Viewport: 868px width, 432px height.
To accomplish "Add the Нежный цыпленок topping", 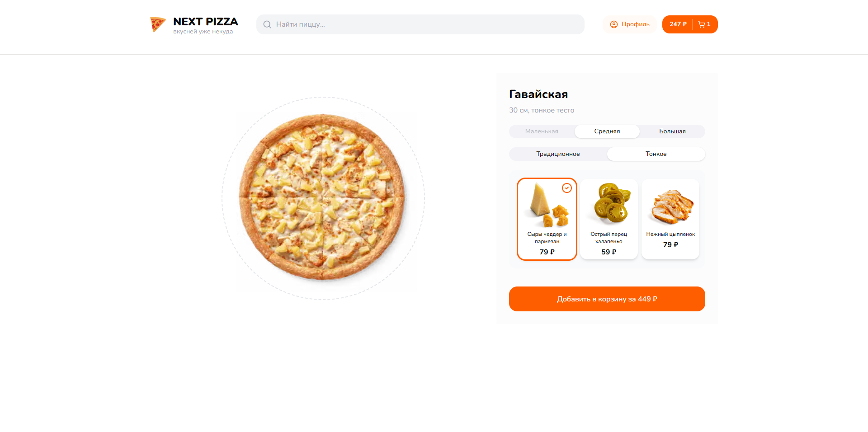I will point(670,219).
